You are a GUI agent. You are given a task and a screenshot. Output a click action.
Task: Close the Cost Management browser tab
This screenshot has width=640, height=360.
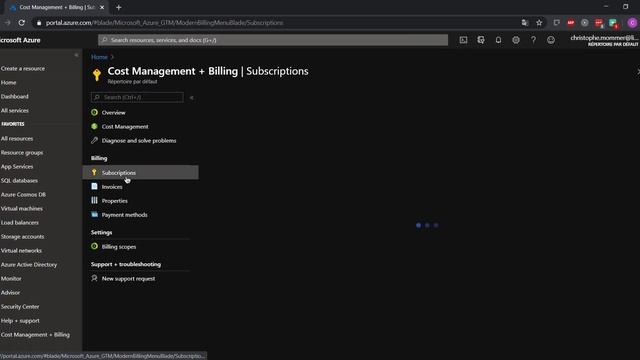pos(102,7)
